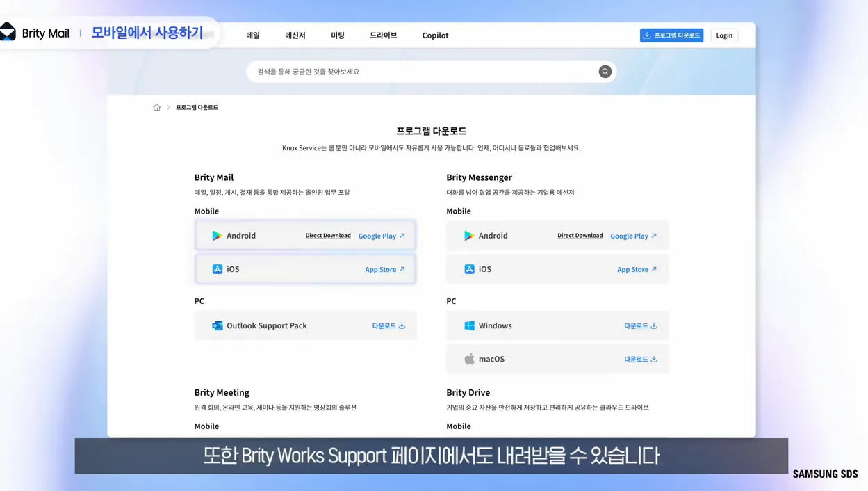Image resolution: width=868 pixels, height=491 pixels.
Task: Open the 메일 menu
Action: coord(253,35)
